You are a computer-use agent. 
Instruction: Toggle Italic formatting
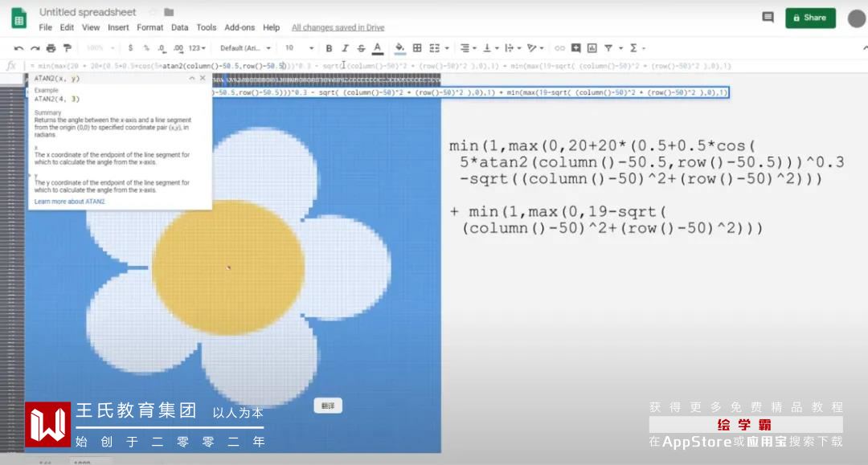tap(345, 49)
